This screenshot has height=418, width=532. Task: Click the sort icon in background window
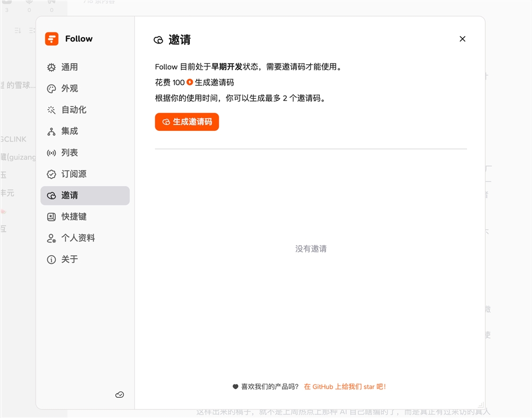click(18, 30)
